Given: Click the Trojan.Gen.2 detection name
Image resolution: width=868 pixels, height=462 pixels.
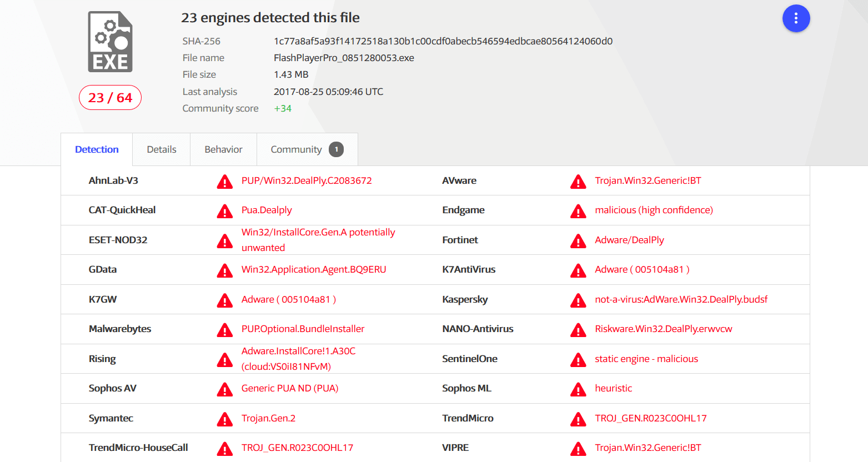Looking at the screenshot, I should 268,418.
